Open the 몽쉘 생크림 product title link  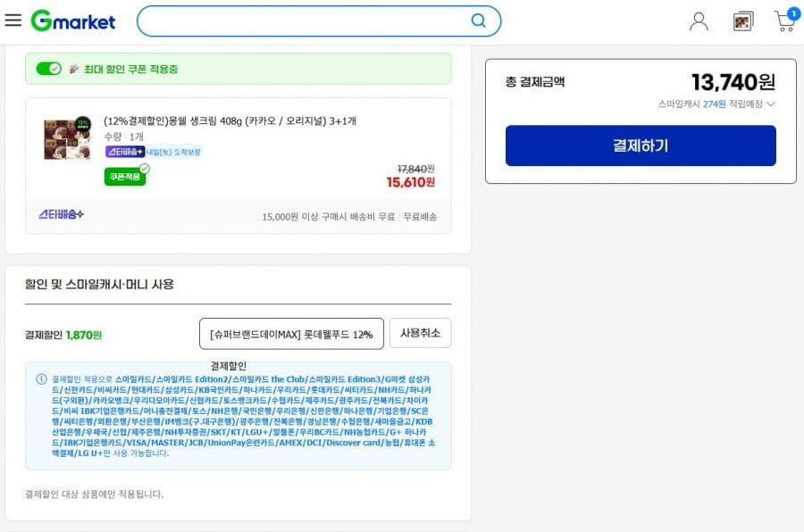click(x=230, y=121)
